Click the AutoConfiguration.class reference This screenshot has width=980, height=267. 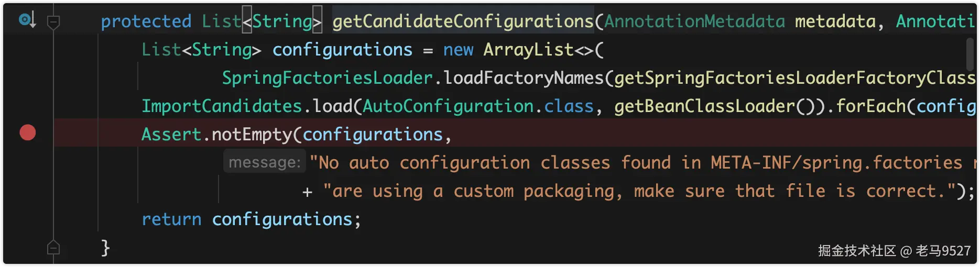[478, 106]
